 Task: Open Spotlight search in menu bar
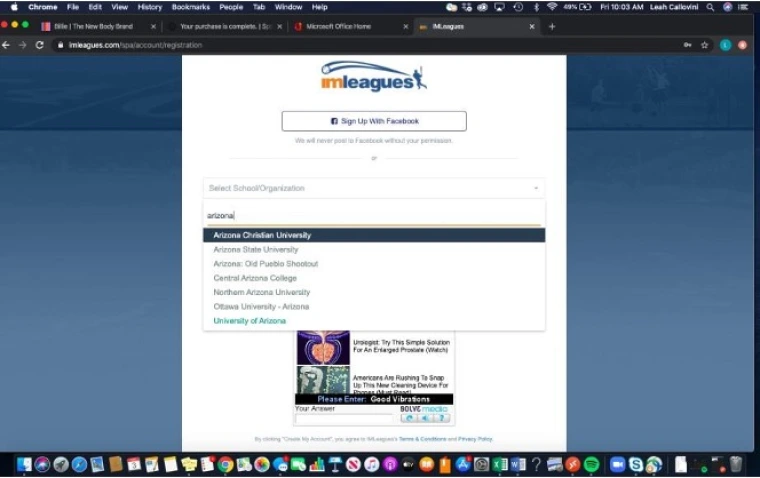coord(710,7)
